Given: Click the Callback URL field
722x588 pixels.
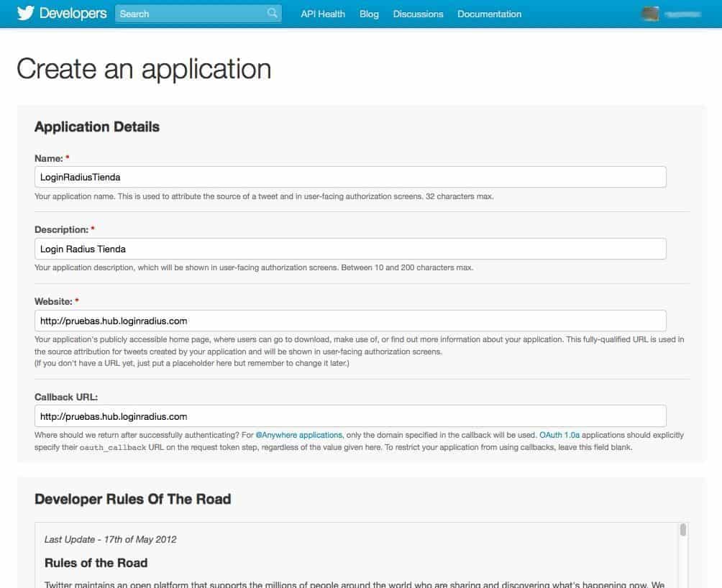Looking at the screenshot, I should [x=350, y=416].
